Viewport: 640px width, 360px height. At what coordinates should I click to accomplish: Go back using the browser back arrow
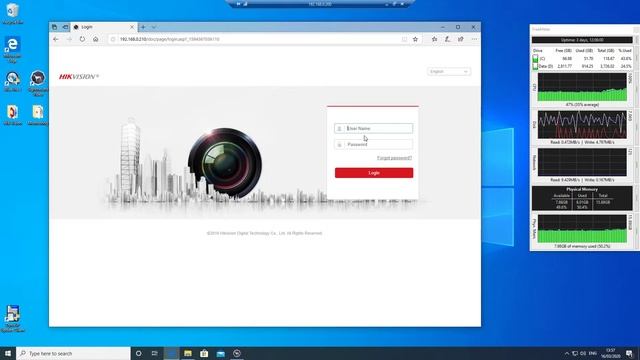pyautogui.click(x=56, y=39)
